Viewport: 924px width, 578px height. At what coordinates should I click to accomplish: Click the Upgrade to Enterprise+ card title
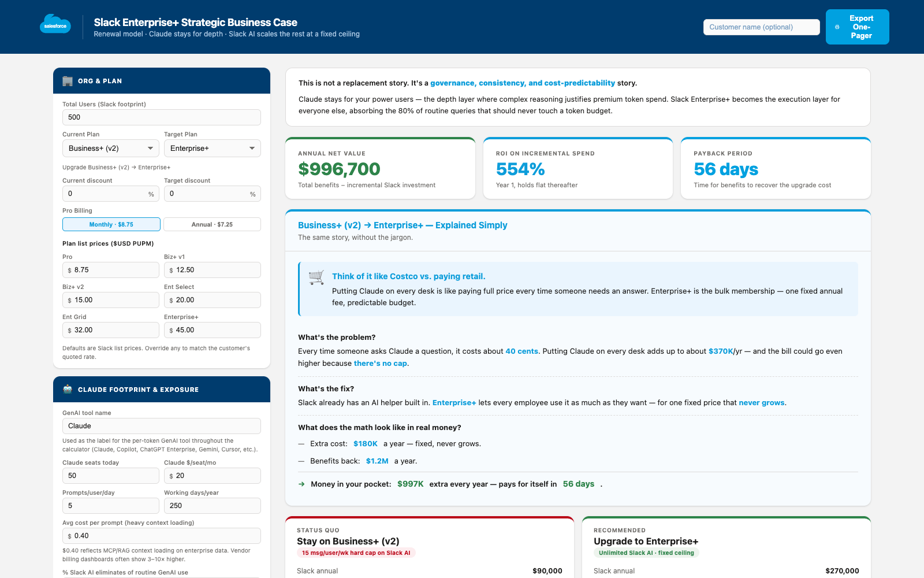click(646, 542)
